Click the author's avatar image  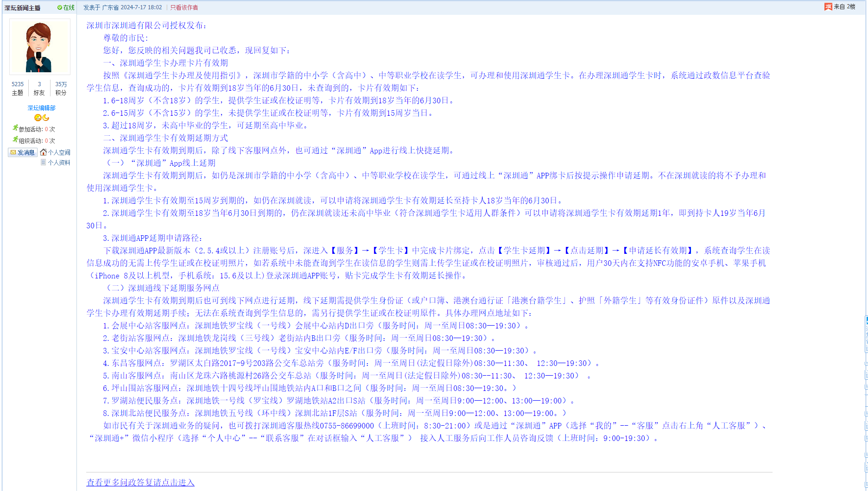[x=40, y=47]
